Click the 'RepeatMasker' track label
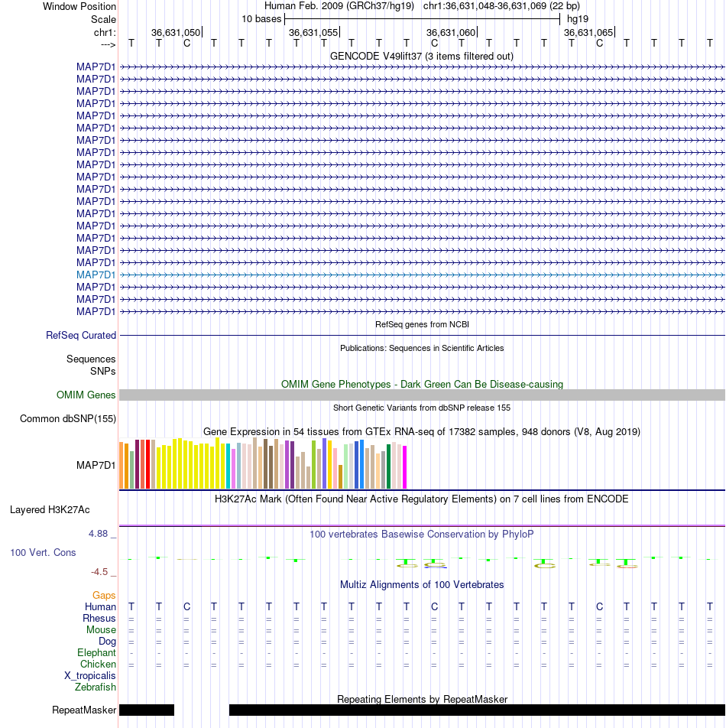Viewport: 726px width, 728px height. coord(84,710)
